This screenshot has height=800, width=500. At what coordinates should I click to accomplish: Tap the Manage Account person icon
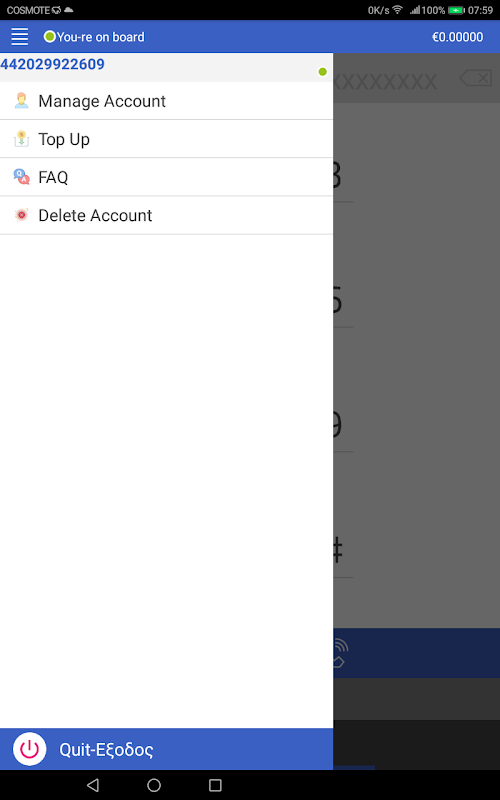[x=21, y=101]
